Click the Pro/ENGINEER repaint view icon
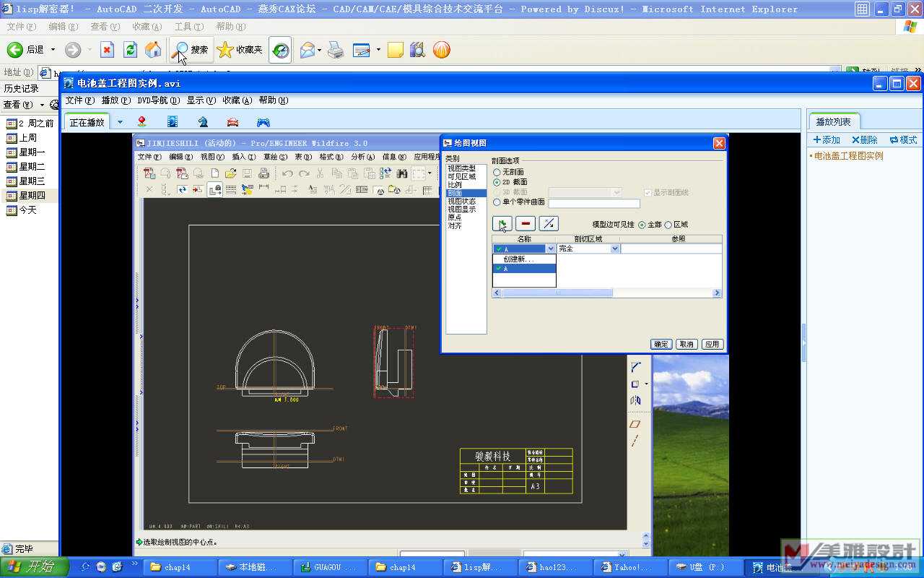 [182, 190]
